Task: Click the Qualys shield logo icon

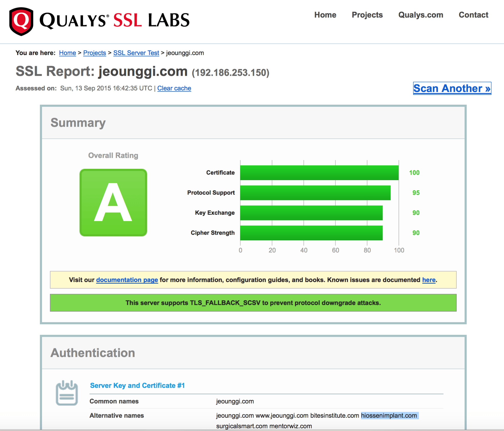Action: pyautogui.click(x=21, y=21)
